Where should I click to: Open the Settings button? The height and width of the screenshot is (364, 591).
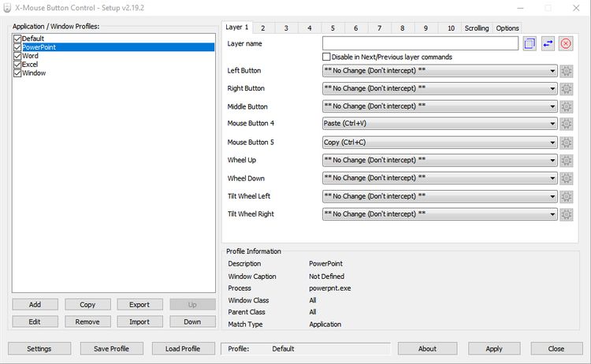(39, 349)
